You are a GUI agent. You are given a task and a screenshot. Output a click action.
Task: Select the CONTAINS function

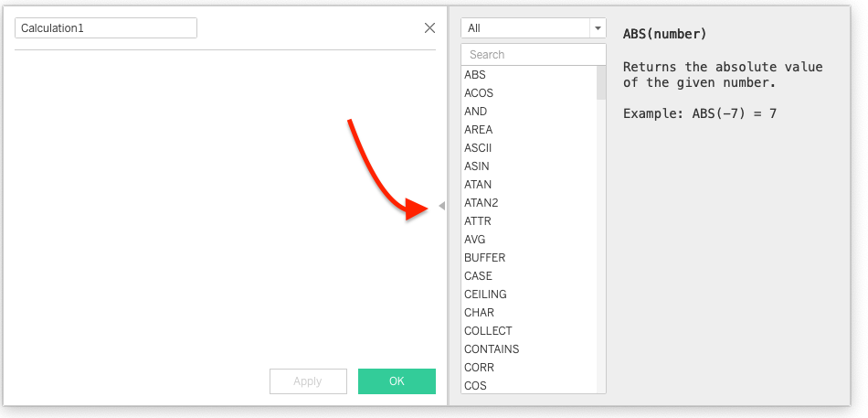(492, 349)
